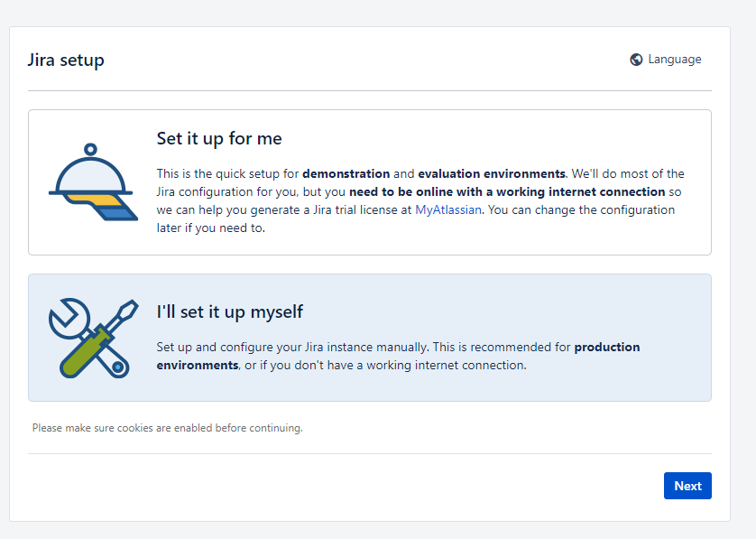756x539 pixels.
Task: Select the "Set it up for me" option
Action: [369, 182]
